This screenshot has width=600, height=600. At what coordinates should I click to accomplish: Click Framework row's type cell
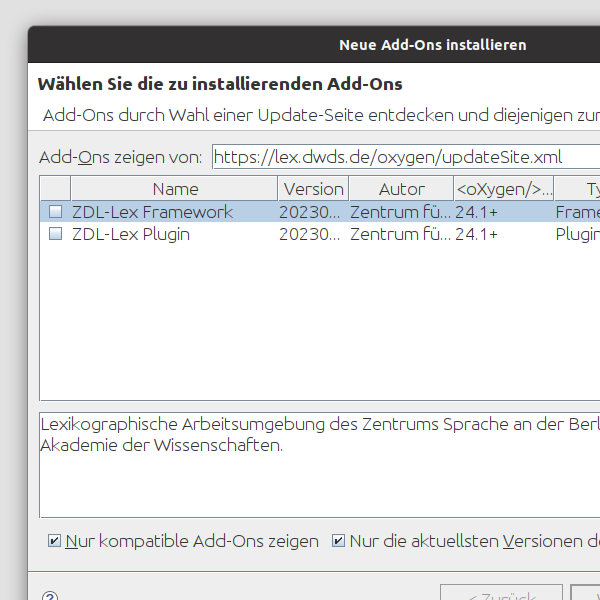(577, 212)
